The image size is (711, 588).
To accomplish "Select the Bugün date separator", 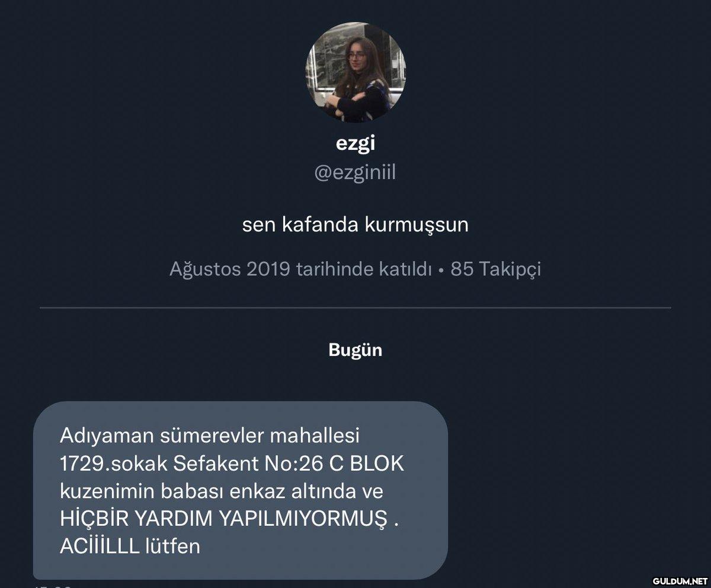I will click(x=355, y=350).
